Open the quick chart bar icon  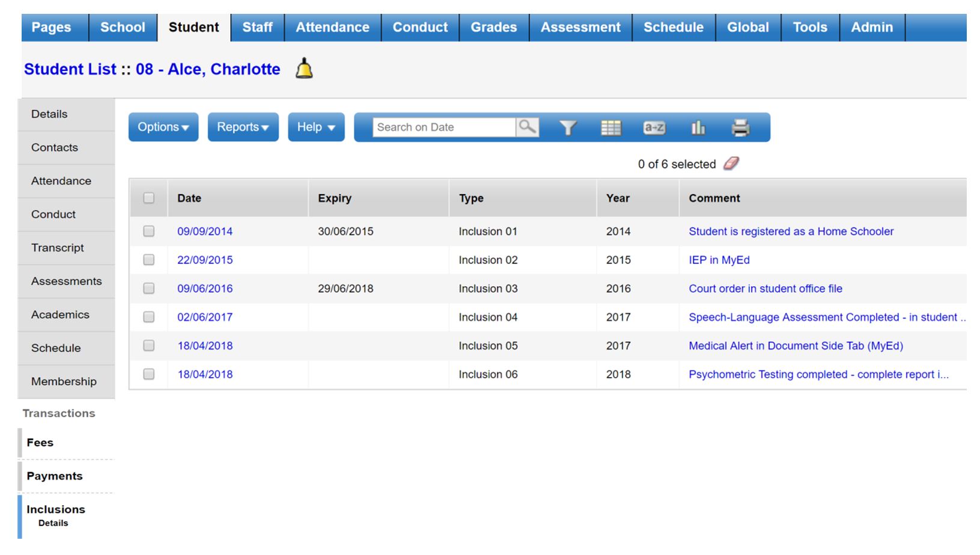pyautogui.click(x=698, y=127)
